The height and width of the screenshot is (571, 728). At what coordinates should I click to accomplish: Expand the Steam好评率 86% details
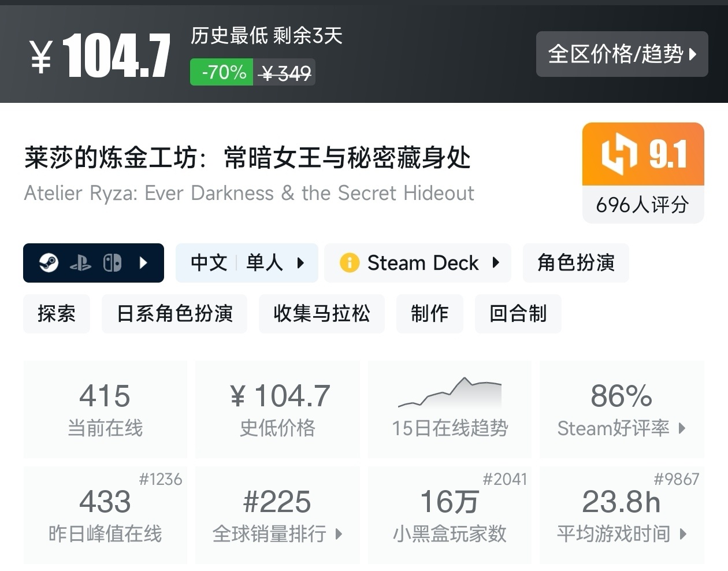coord(622,409)
